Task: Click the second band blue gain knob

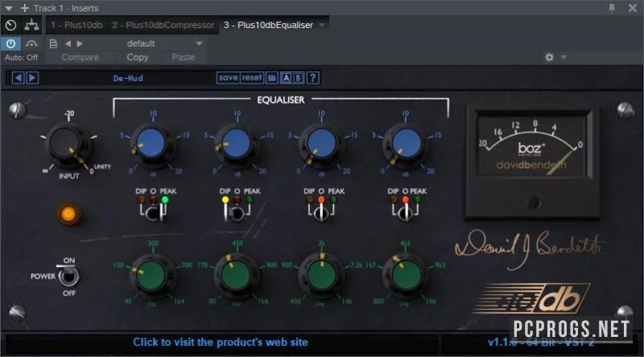Action: click(x=236, y=144)
